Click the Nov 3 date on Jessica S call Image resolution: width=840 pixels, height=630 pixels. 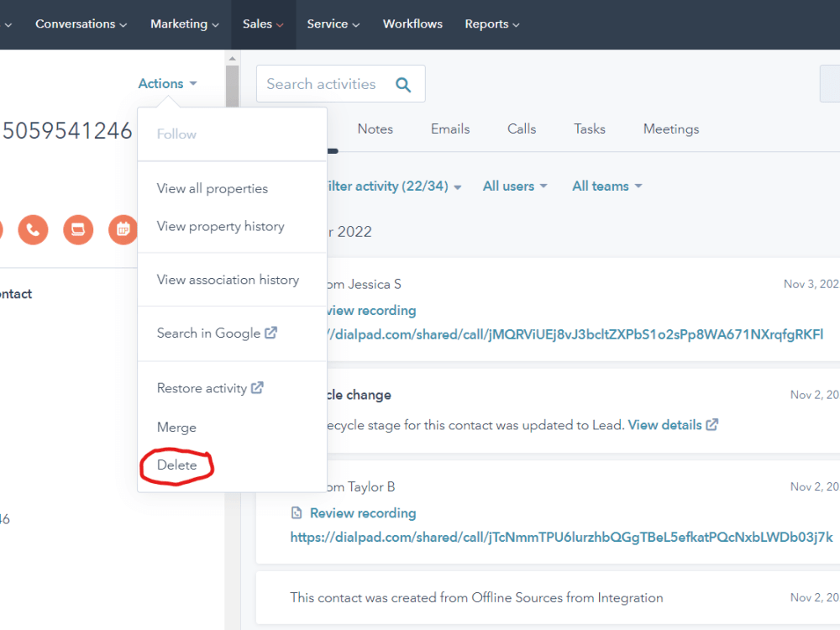pyautogui.click(x=811, y=284)
